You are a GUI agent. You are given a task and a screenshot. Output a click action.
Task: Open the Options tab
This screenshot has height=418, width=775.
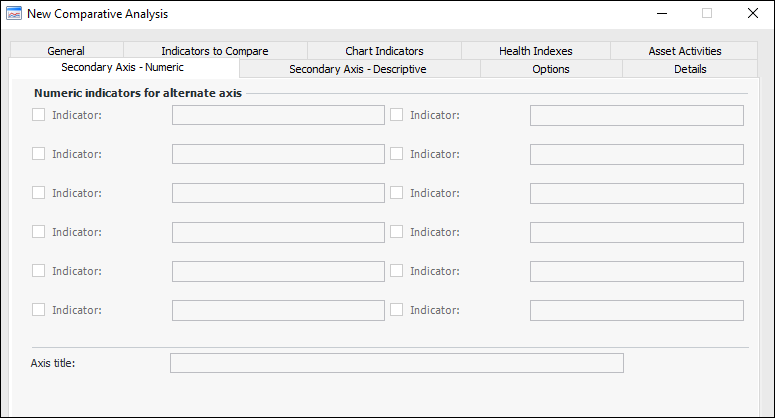[x=551, y=69]
